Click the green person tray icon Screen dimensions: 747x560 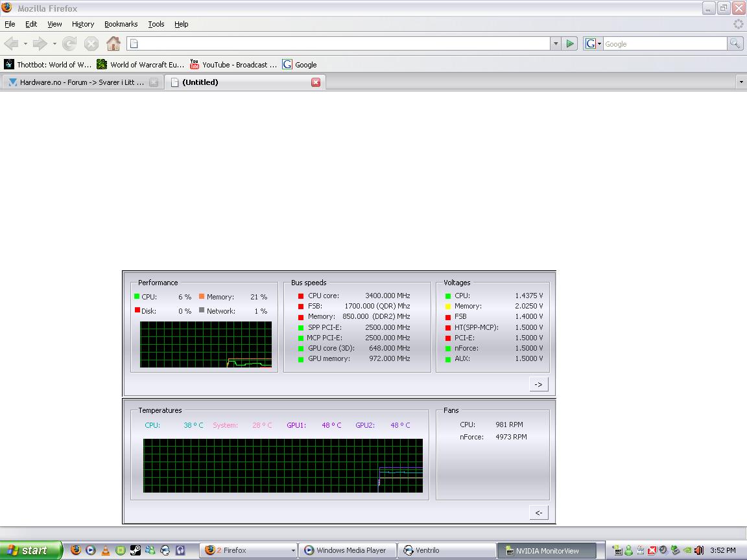(x=628, y=550)
